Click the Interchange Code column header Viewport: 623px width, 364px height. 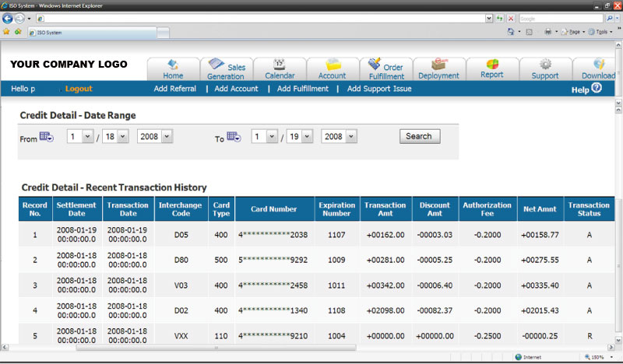pyautogui.click(x=181, y=208)
